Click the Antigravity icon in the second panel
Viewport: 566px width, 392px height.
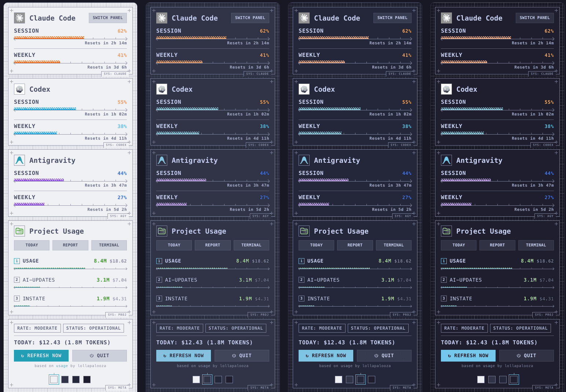[162, 160]
